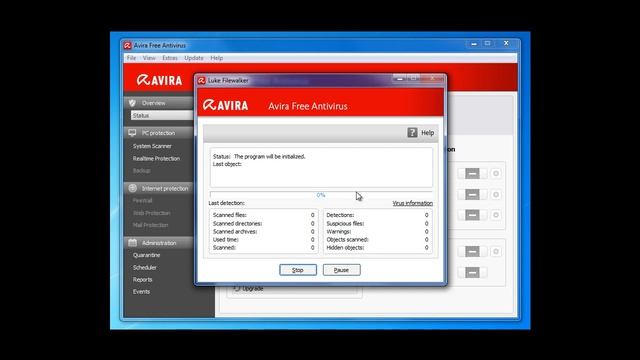
Task: Toggle the second protection switch in the right column
Action: (472, 194)
